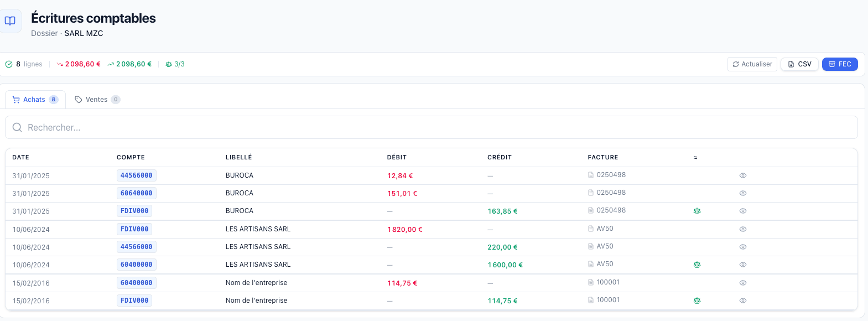This screenshot has height=321, width=868.
Task: Click the balance icon on the 114,75 € credit row
Action: [697, 301]
